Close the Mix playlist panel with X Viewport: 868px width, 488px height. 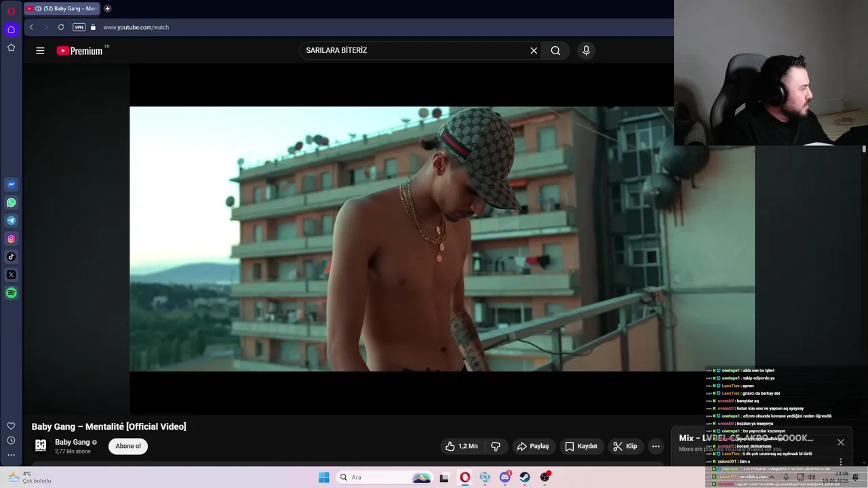point(841,442)
